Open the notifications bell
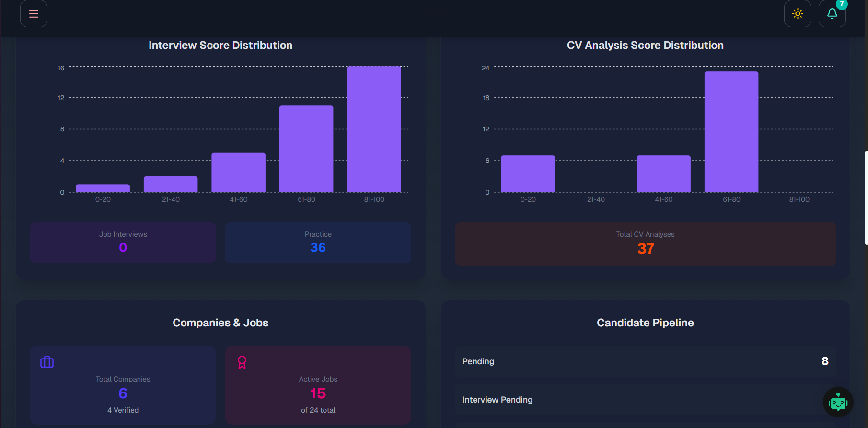 point(832,13)
